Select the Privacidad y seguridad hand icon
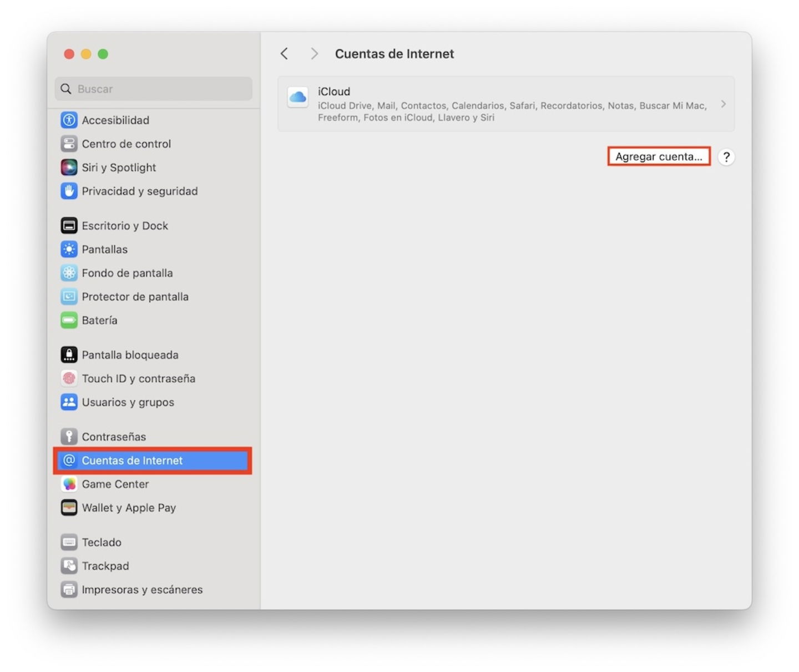The width and height of the screenshot is (799, 672). [69, 191]
